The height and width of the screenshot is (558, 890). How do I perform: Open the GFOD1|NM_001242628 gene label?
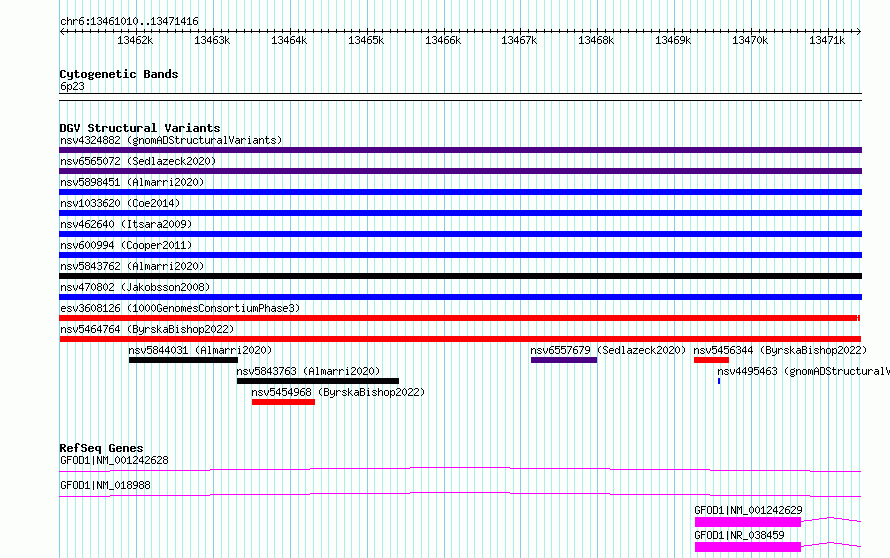pos(114,460)
